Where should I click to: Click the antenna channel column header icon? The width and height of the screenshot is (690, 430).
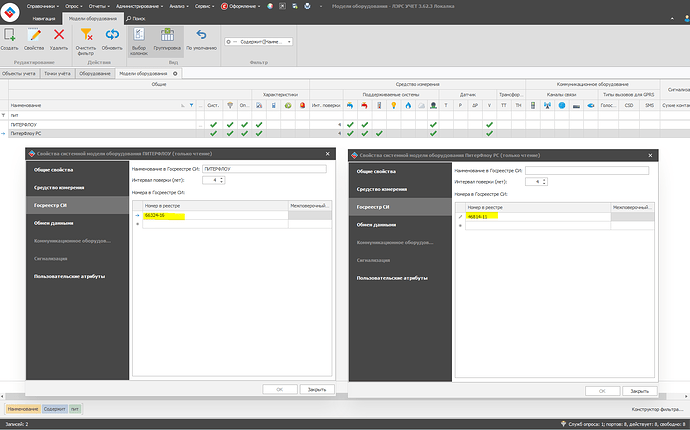tap(547, 105)
